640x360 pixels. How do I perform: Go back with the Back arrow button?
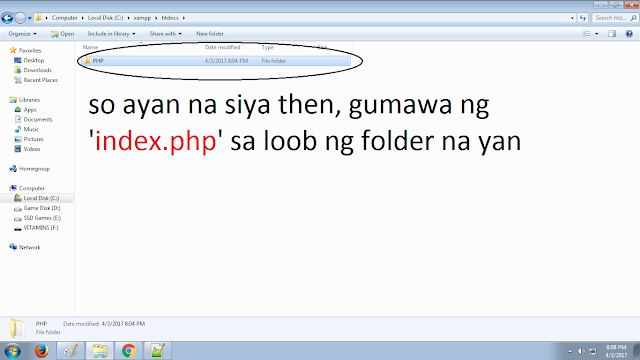[x=7, y=18]
